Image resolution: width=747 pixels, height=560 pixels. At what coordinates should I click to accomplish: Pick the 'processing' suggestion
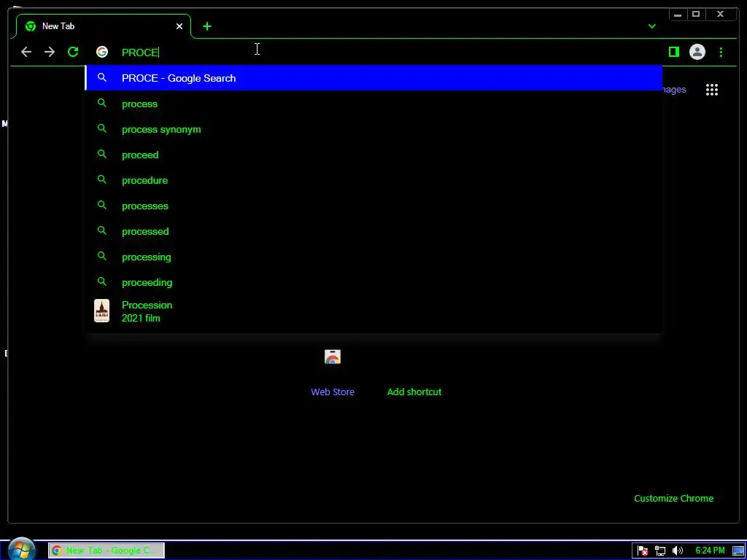click(x=373, y=257)
